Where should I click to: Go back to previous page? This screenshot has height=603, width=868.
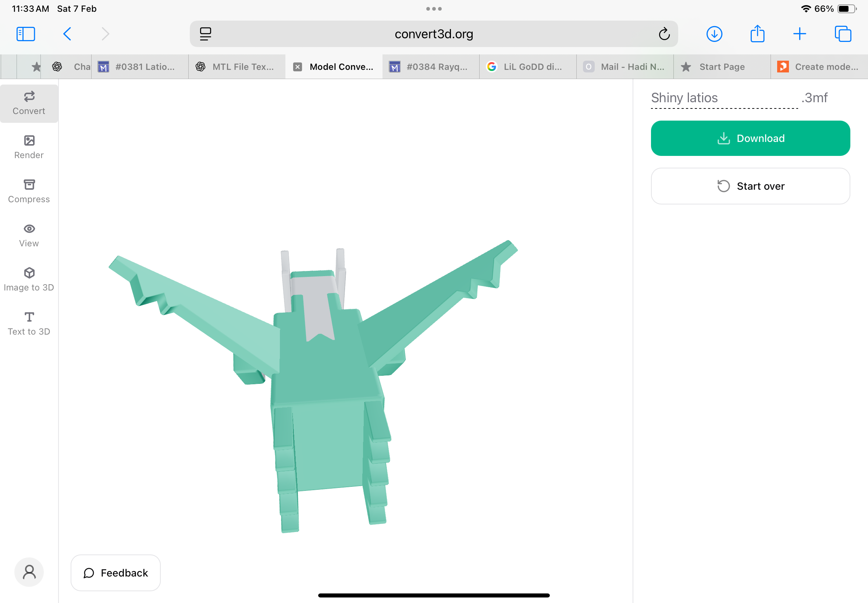[67, 34]
